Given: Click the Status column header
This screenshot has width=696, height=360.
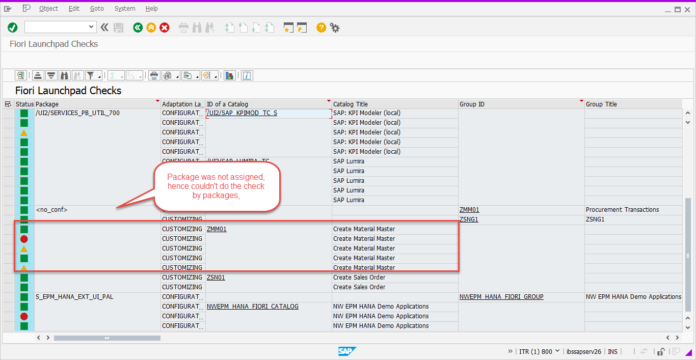Looking at the screenshot, I should 24,104.
